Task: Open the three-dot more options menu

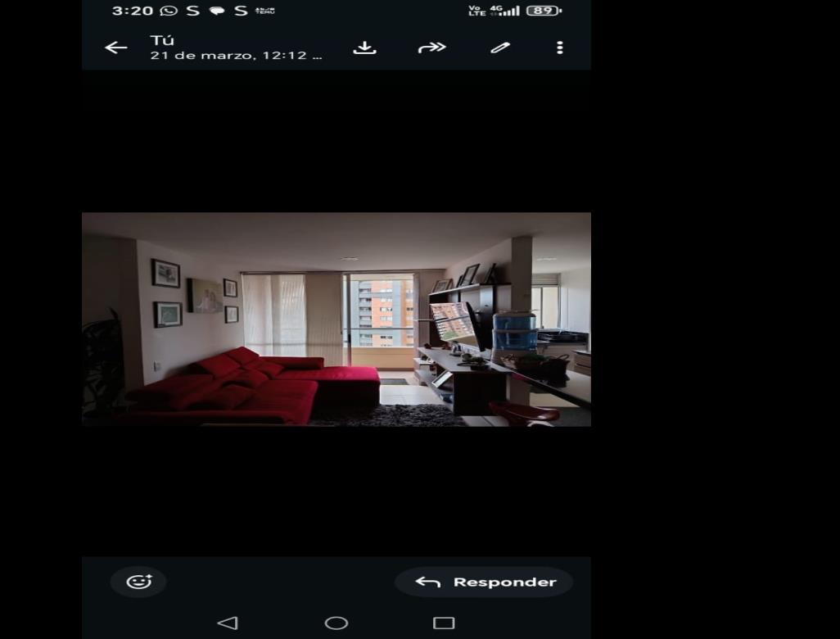Action: (560, 48)
